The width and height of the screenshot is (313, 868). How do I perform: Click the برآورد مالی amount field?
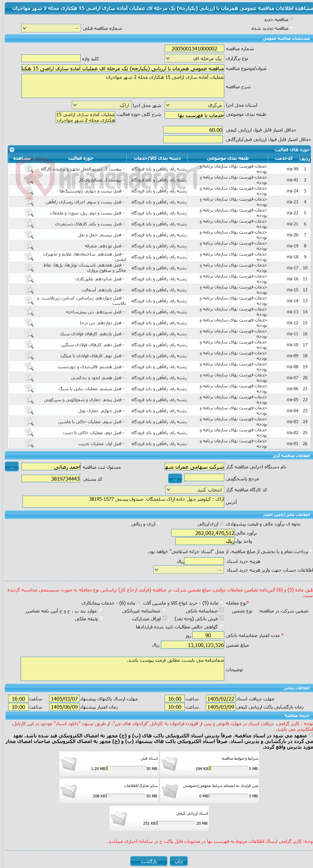pos(203,533)
